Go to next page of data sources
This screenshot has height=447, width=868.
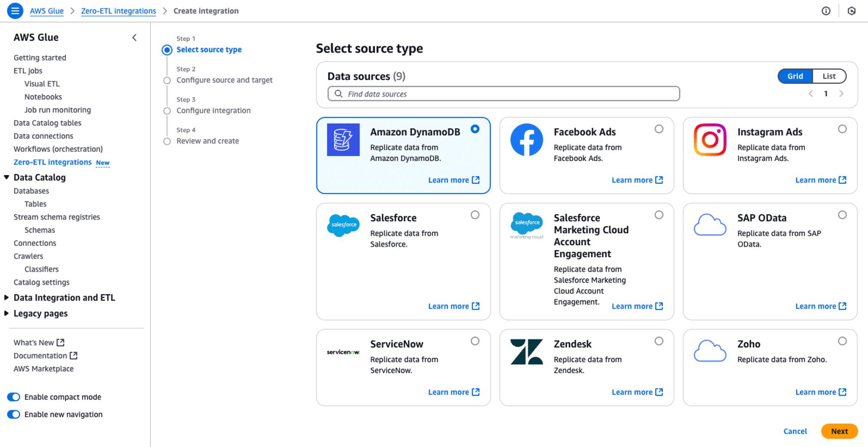pos(841,94)
